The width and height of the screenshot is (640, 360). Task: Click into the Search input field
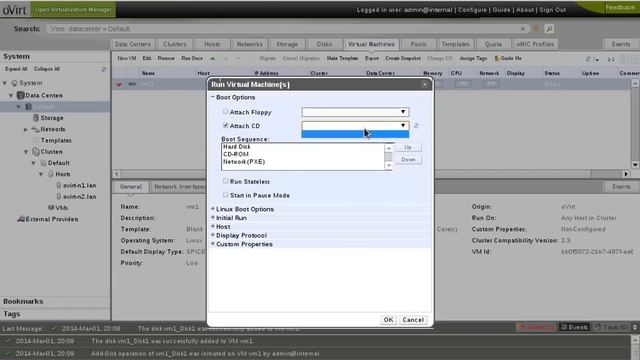coord(283,29)
